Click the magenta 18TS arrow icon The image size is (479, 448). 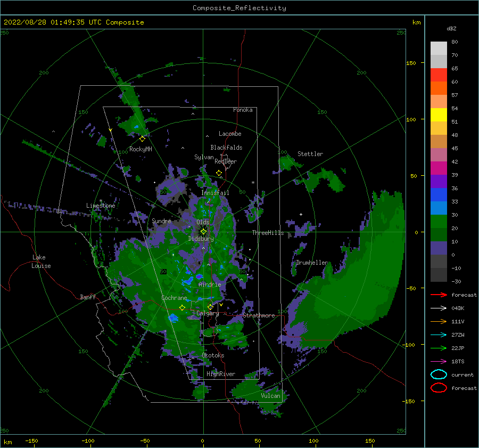[x=439, y=362]
